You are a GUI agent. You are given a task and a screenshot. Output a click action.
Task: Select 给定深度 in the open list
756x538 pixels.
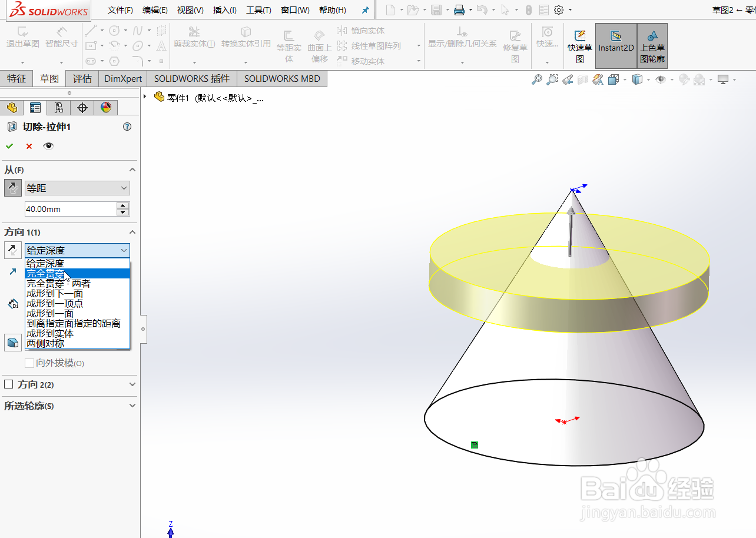tap(77, 264)
